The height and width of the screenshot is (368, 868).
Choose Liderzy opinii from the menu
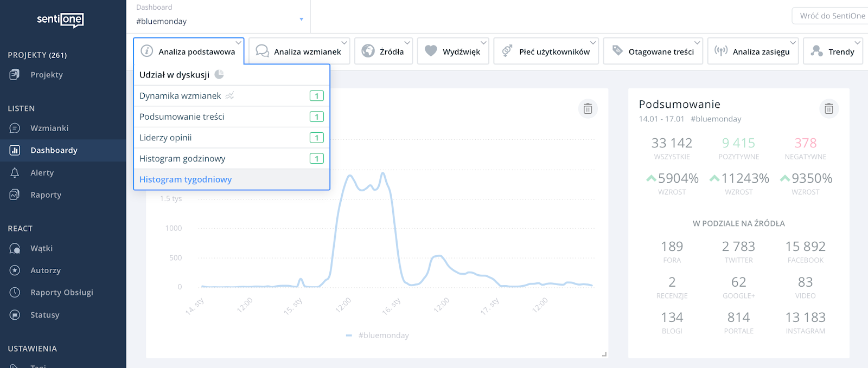coord(165,138)
